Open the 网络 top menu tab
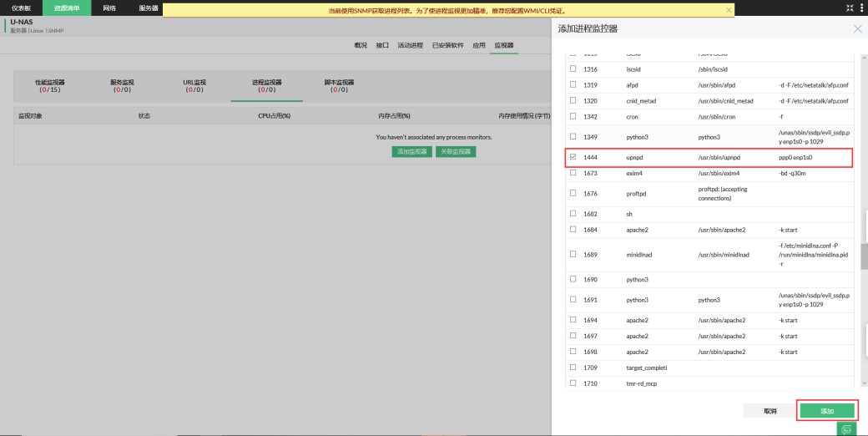 (x=109, y=8)
